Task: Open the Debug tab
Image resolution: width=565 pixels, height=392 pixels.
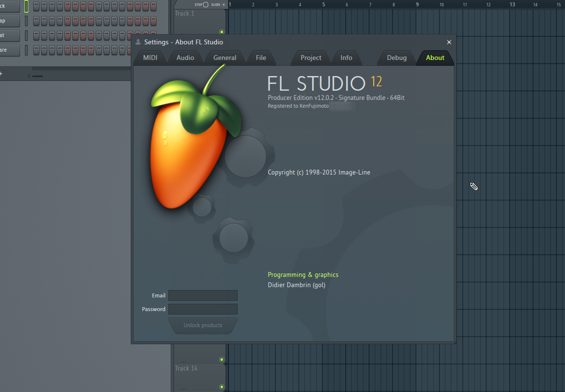Action: (x=397, y=58)
